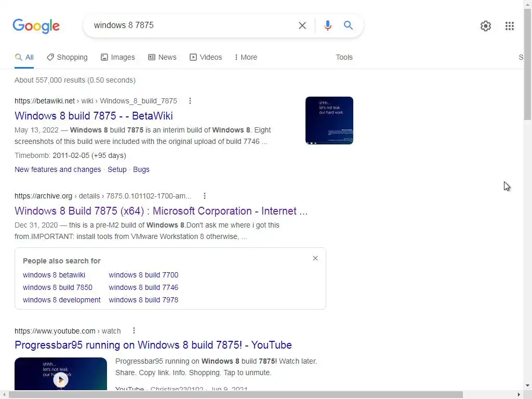Open Windows 8 Build 7875 (x64) archive result
The image size is (532, 399).
coord(161,211)
